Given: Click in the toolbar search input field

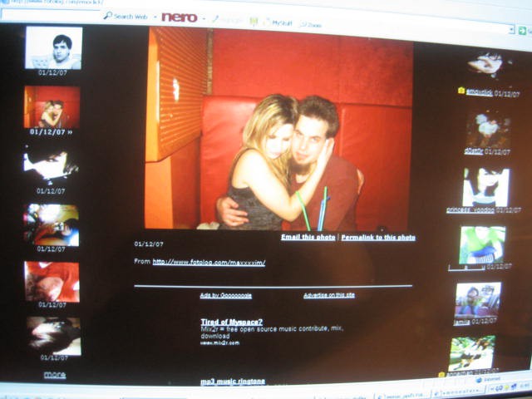Looking at the screenshot, I should [x=52, y=15].
